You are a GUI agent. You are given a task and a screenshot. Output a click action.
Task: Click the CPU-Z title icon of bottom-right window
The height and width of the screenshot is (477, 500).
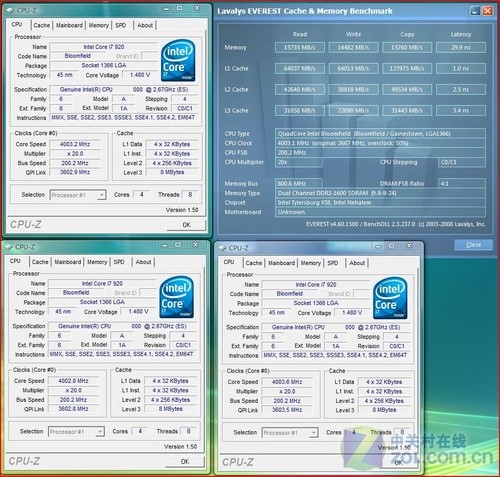[x=222, y=248]
